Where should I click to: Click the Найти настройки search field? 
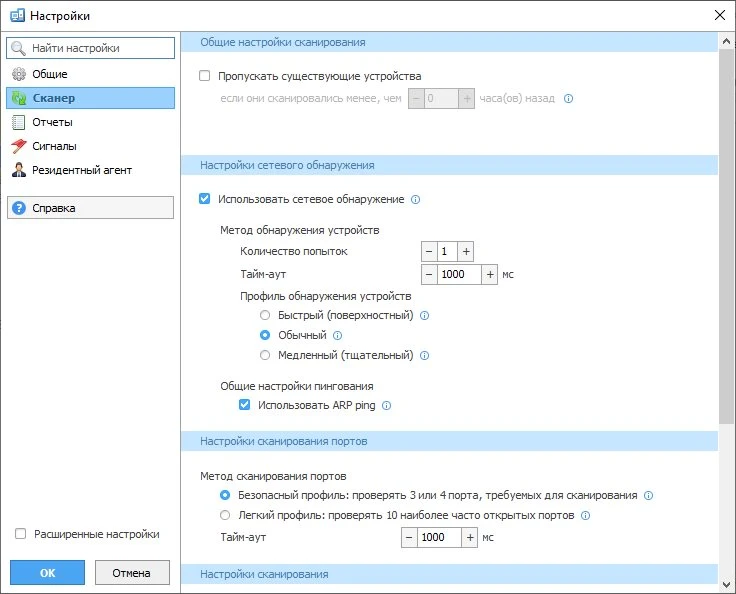[90, 48]
